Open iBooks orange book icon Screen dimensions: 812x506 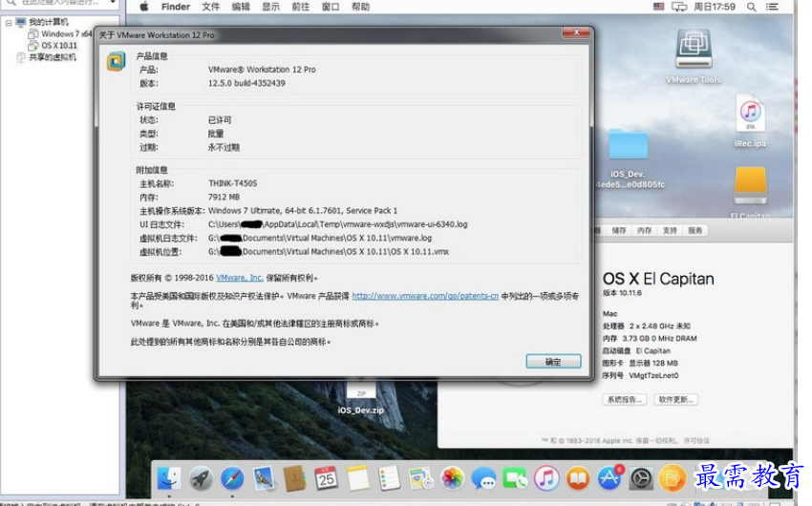(578, 478)
